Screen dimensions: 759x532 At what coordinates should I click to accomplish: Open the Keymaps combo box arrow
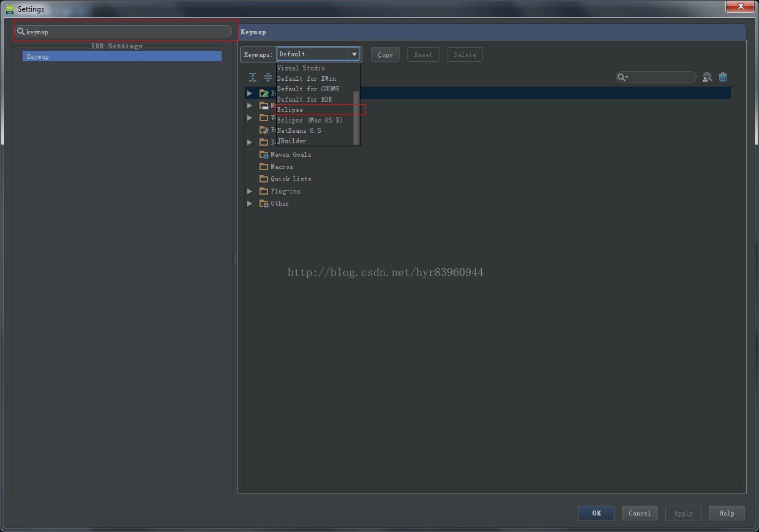(x=354, y=54)
